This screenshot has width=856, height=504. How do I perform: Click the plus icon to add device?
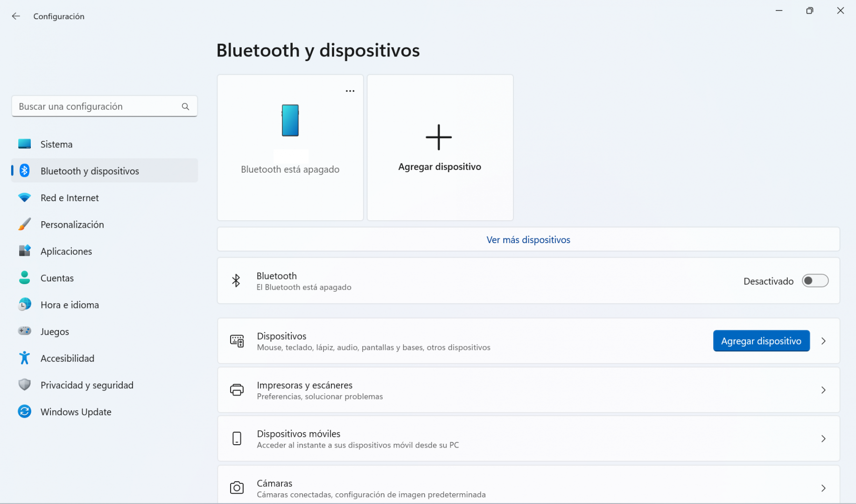click(x=439, y=137)
